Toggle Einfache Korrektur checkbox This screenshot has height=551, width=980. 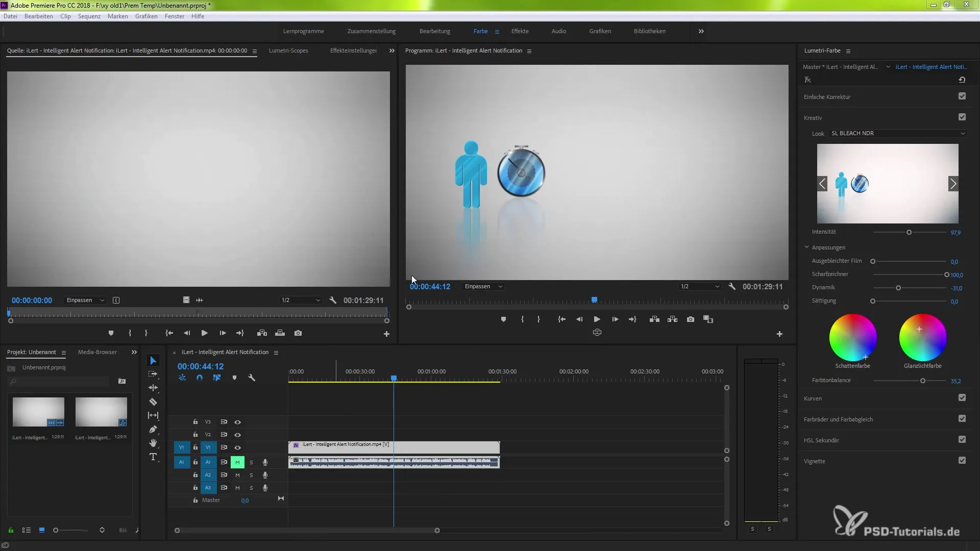[962, 96]
